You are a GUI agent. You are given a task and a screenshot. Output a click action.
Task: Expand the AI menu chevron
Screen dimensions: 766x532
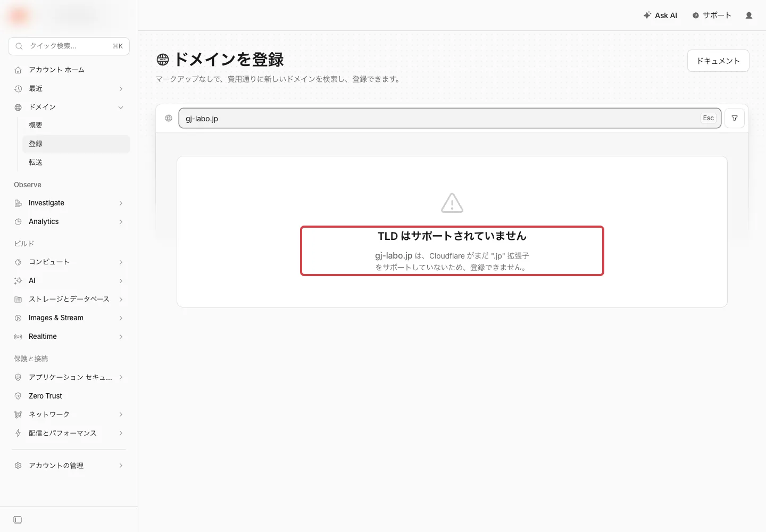(121, 281)
